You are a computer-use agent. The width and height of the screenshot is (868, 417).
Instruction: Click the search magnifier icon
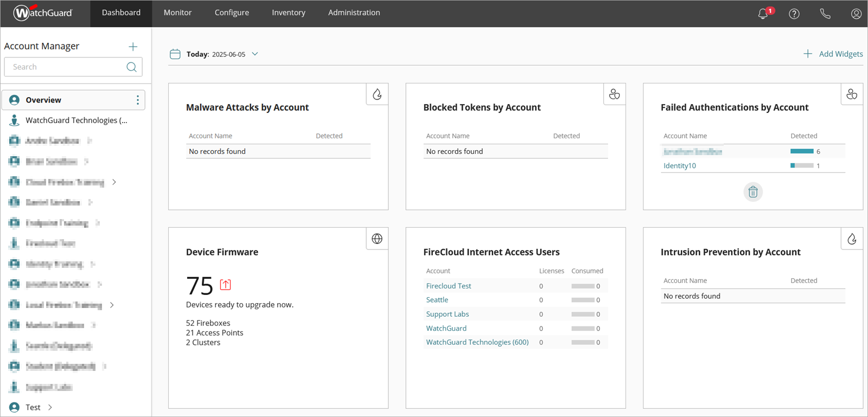131,67
